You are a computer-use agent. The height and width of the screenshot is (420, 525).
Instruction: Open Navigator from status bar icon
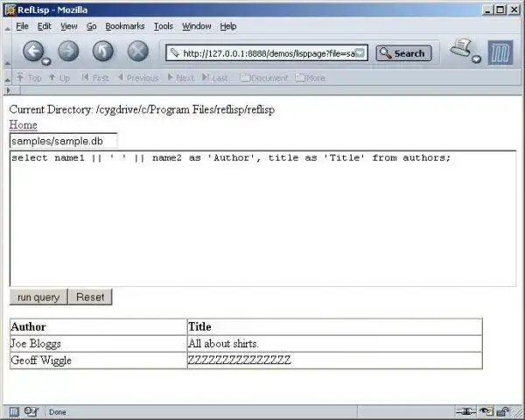click(x=14, y=411)
